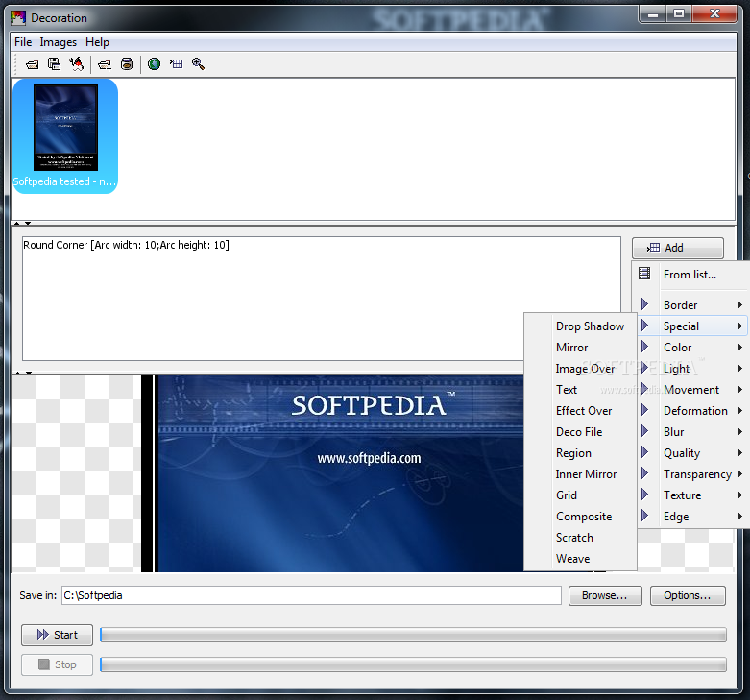Expand the Quality submenu
This screenshot has height=700, width=750.
pos(691,453)
